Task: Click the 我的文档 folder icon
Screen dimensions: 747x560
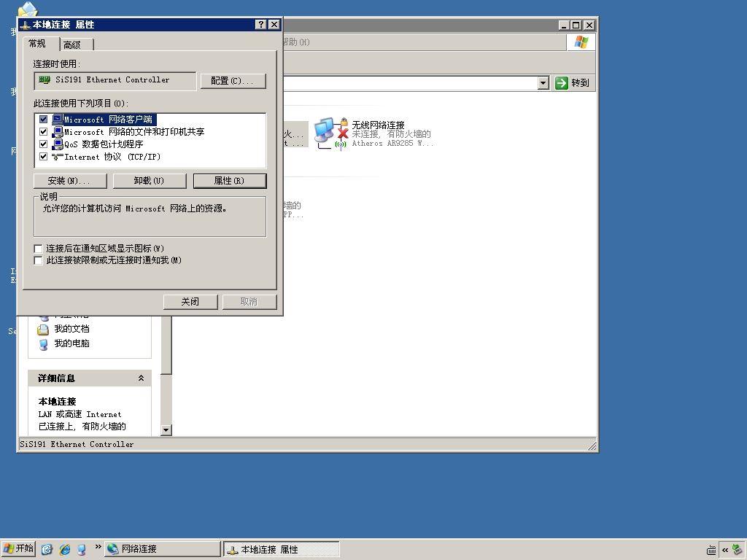Action: pyautogui.click(x=43, y=329)
